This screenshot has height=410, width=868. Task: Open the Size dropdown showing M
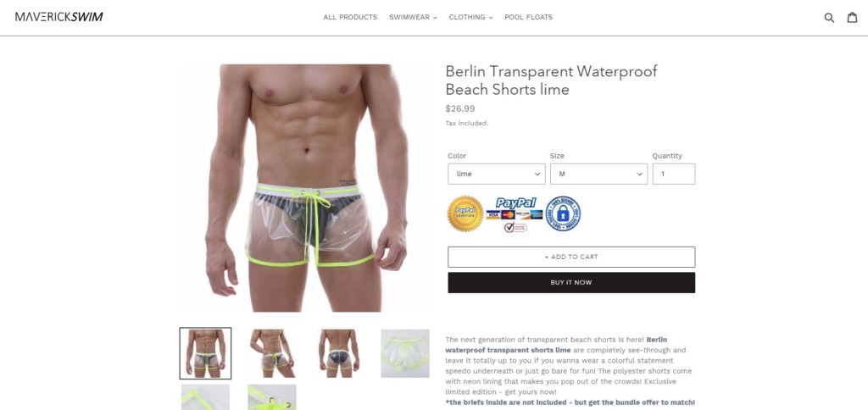point(598,174)
